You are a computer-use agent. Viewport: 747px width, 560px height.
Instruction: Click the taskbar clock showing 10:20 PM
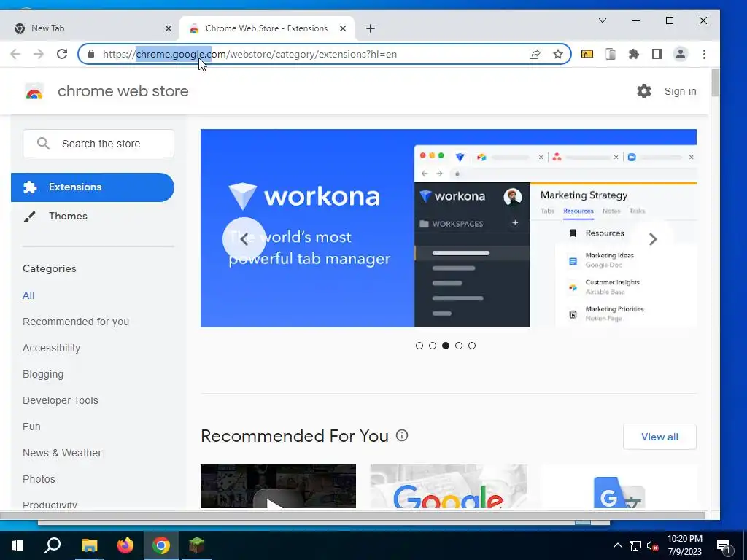click(684, 545)
